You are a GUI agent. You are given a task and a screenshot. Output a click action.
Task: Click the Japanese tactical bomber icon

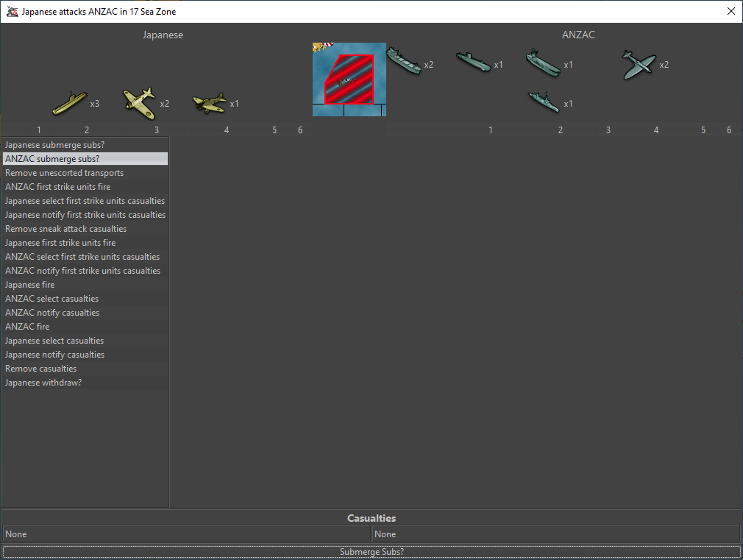pyautogui.click(x=210, y=103)
